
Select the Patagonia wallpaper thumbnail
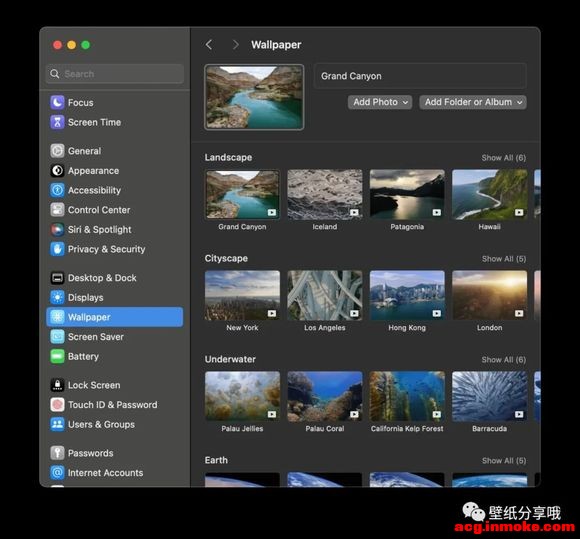407,195
